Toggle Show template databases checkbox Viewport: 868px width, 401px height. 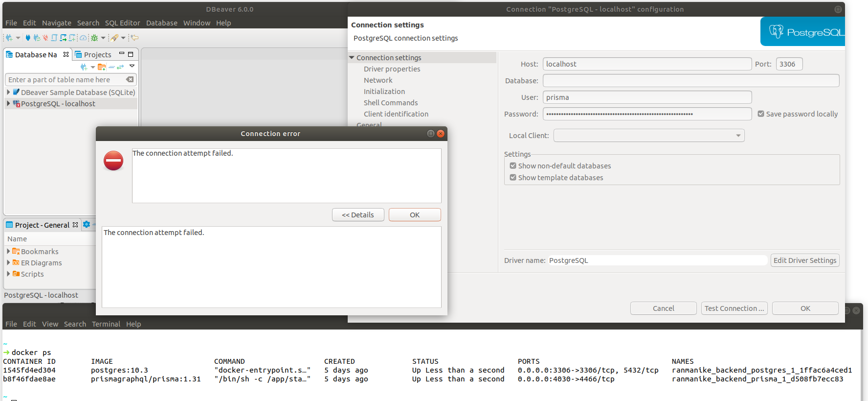pyautogui.click(x=513, y=177)
